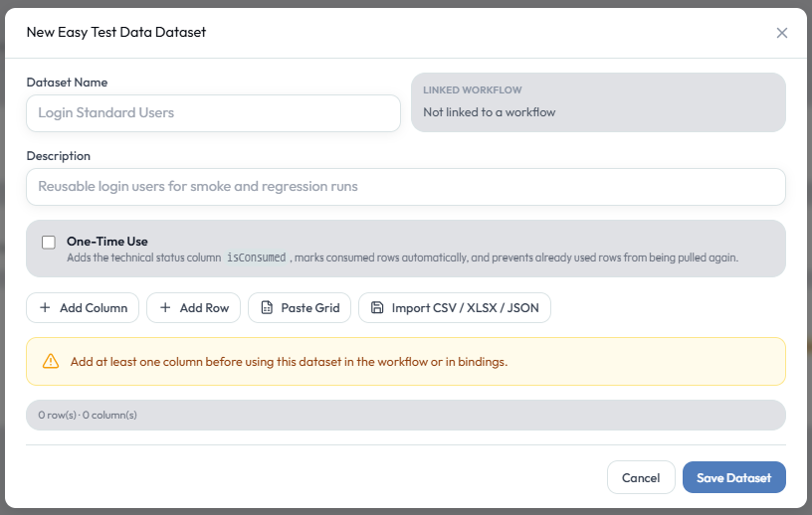Cancel the dataset creation
This screenshot has height=515, width=812.
point(641,477)
